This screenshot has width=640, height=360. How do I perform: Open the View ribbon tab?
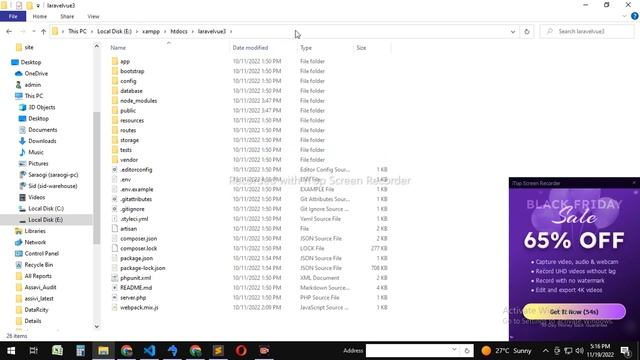[x=93, y=16]
